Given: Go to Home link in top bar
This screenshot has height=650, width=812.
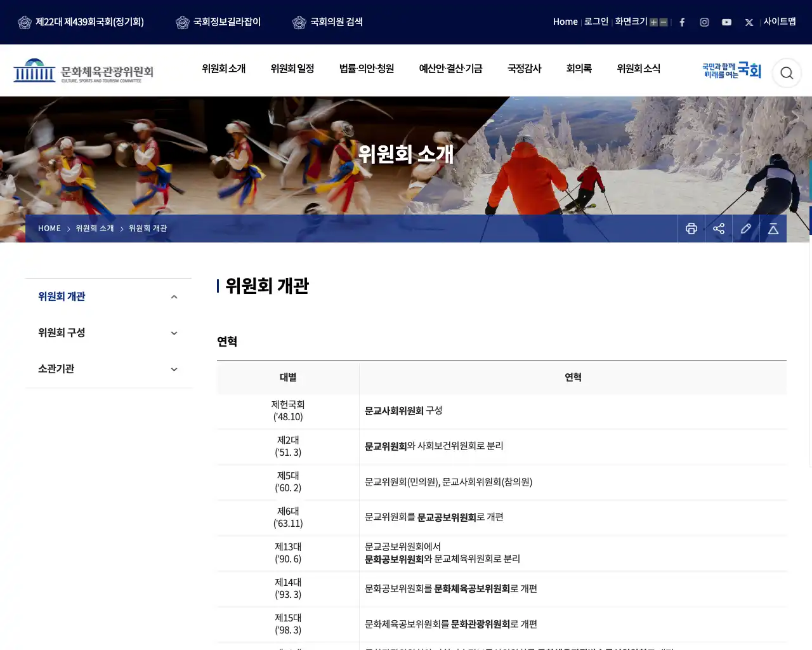Looking at the screenshot, I should click(x=565, y=22).
